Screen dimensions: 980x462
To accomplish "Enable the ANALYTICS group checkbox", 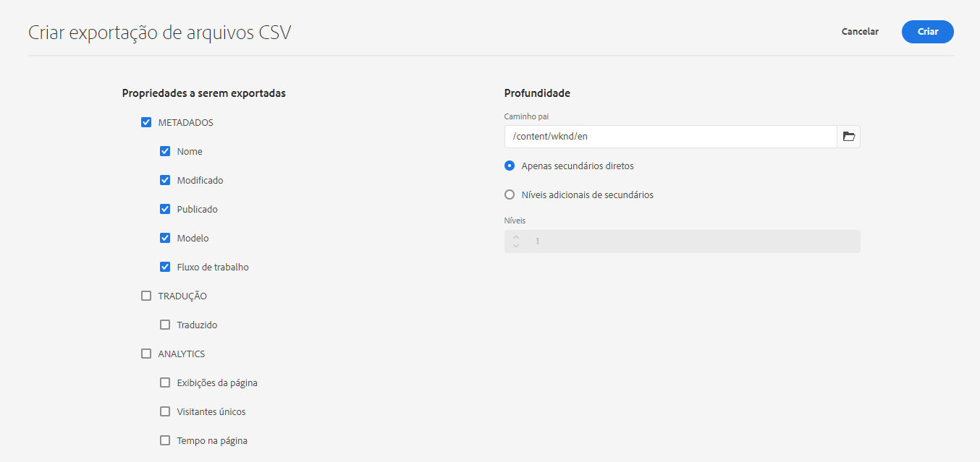I will pyautogui.click(x=146, y=354).
